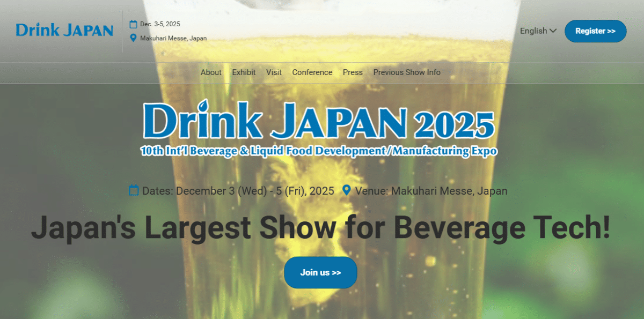The height and width of the screenshot is (319, 644).
Task: Click the calendar icon before hero Dates text
Action: (134, 190)
